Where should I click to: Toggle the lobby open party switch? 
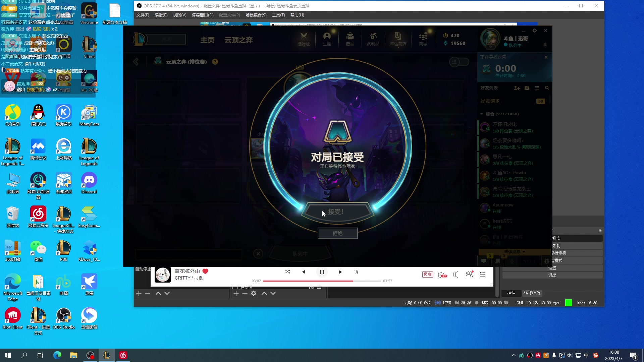(459, 62)
